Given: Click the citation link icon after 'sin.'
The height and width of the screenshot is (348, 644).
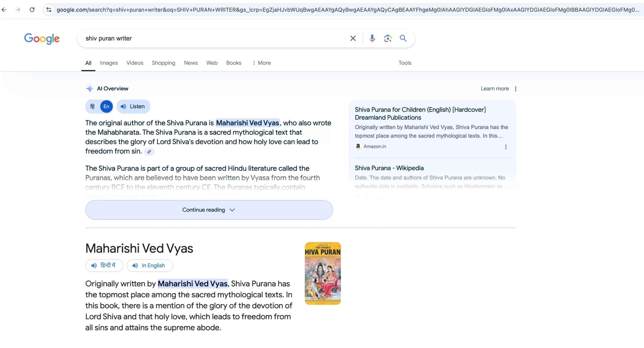Looking at the screenshot, I should [x=149, y=152].
